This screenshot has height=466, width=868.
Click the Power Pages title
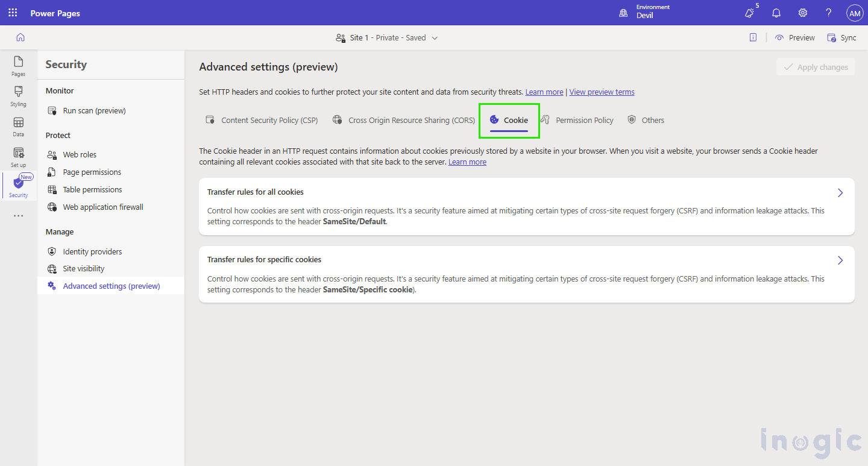[x=55, y=13]
